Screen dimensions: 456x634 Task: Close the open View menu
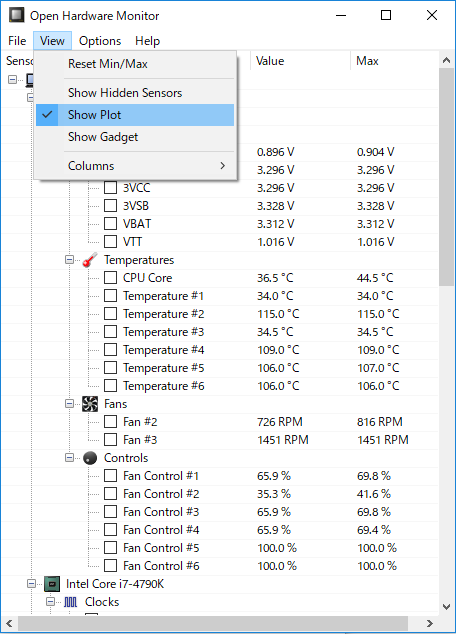pos(52,41)
